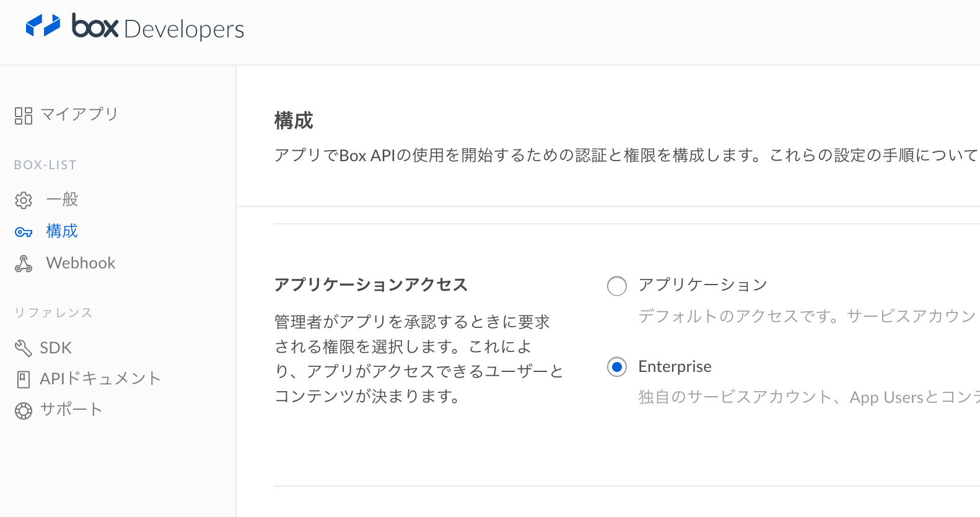This screenshot has height=517, width=980.
Task: Select the key icon next to 構成
Action: (x=23, y=231)
